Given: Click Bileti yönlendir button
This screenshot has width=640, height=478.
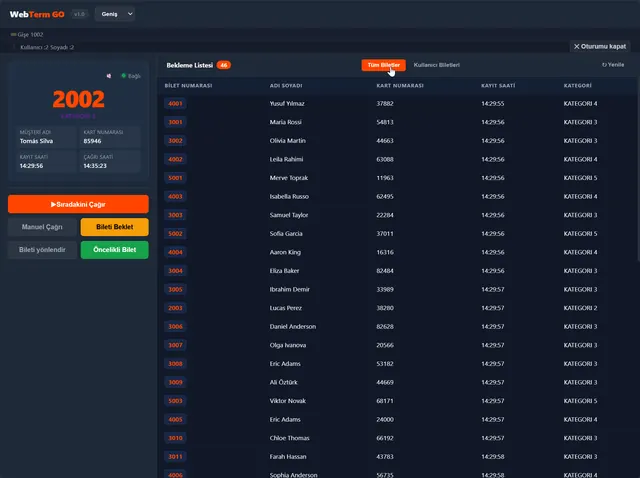Looking at the screenshot, I should click(42, 250).
